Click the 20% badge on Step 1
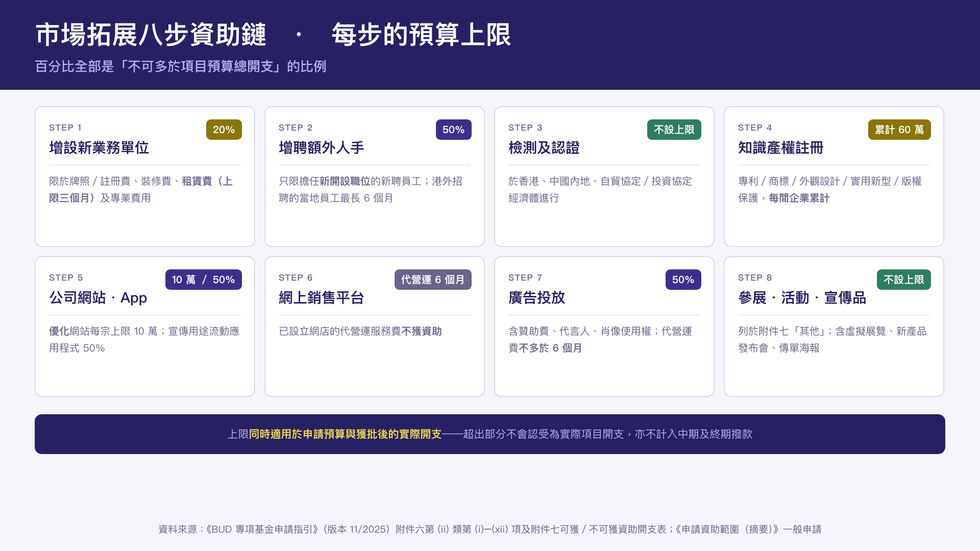Viewport: 980px width, 551px height. 224,130
